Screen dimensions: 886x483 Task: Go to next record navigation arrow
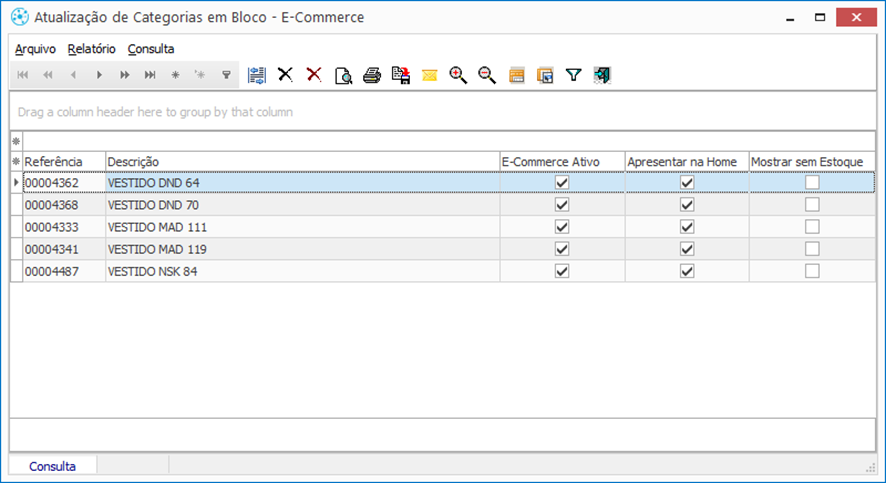click(x=99, y=75)
